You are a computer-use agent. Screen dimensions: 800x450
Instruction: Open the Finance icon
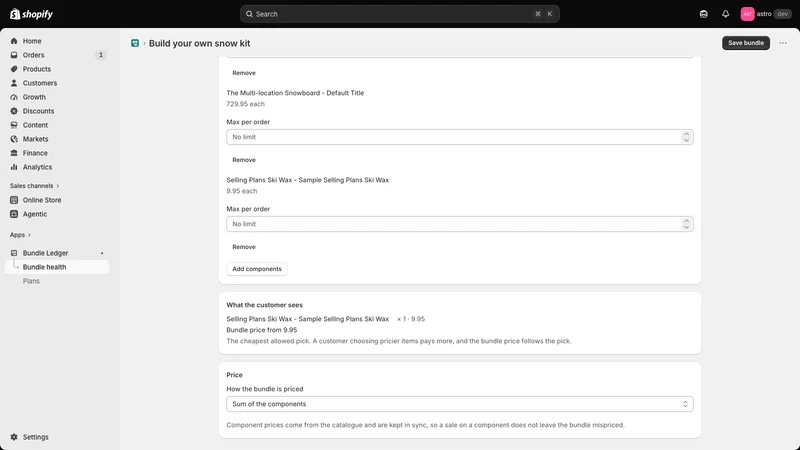[14, 153]
